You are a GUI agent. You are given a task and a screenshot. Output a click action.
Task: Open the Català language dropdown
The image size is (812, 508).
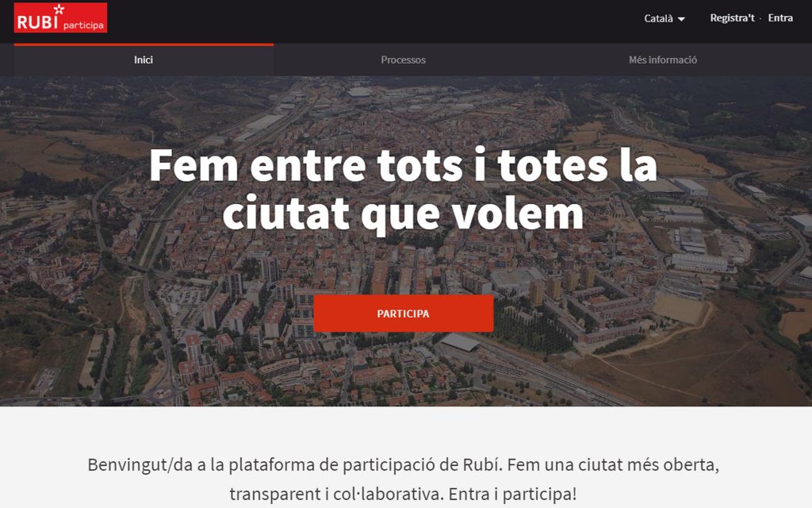[x=665, y=19]
